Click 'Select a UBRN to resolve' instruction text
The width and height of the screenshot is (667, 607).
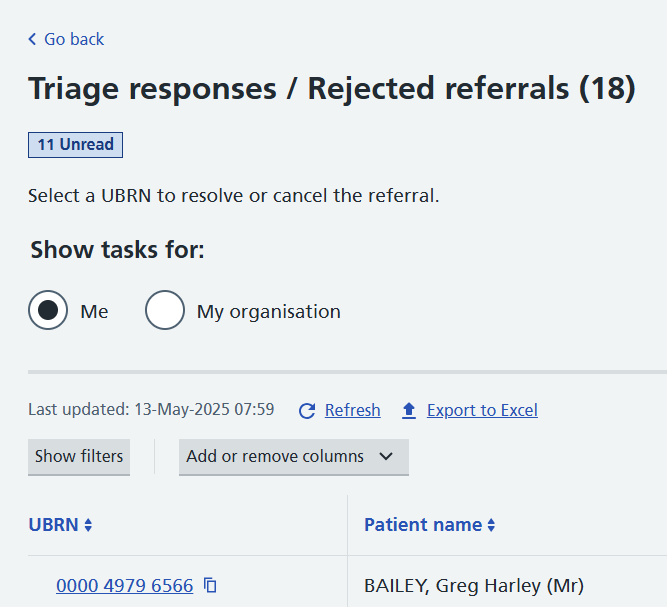(234, 196)
